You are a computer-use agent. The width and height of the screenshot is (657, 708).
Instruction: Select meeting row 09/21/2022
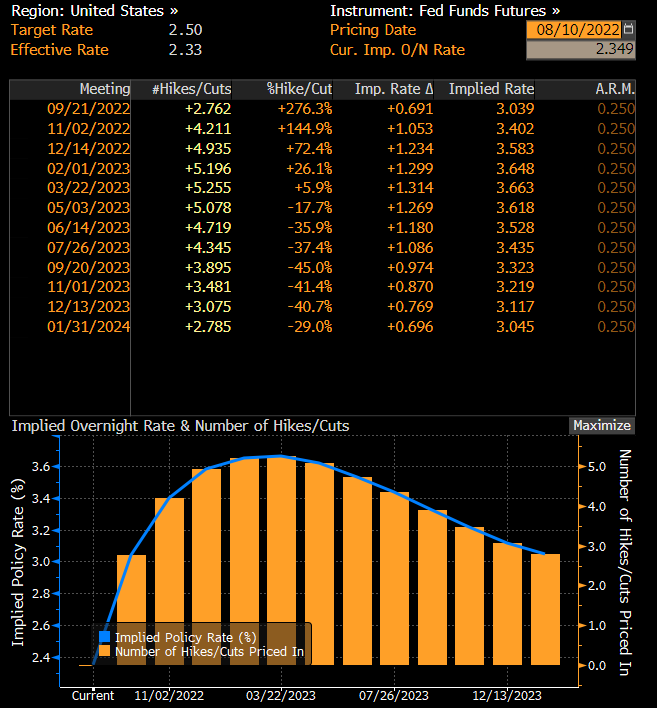(x=322, y=109)
